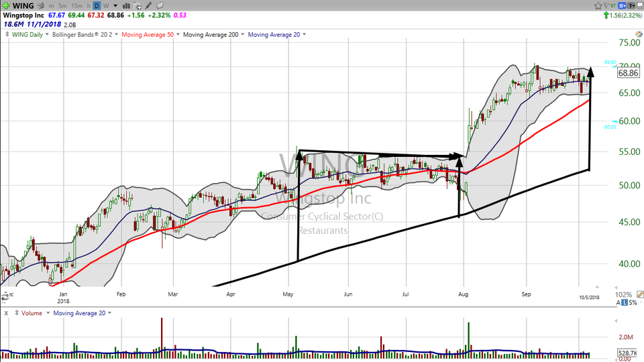This screenshot has width=644, height=362.
Task: Open the chart type bars icon
Action: coord(127,6)
